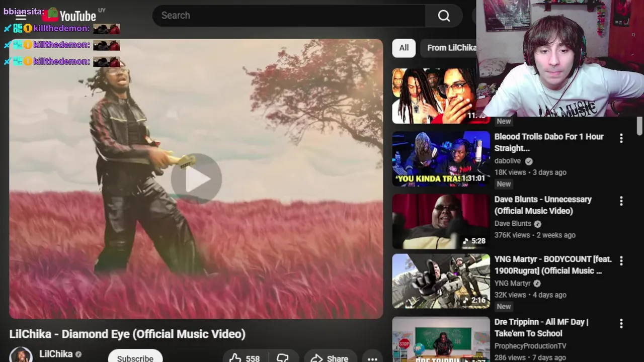This screenshot has width=644, height=362.
Task: Open LilChika channel avatar
Action: click(21, 355)
